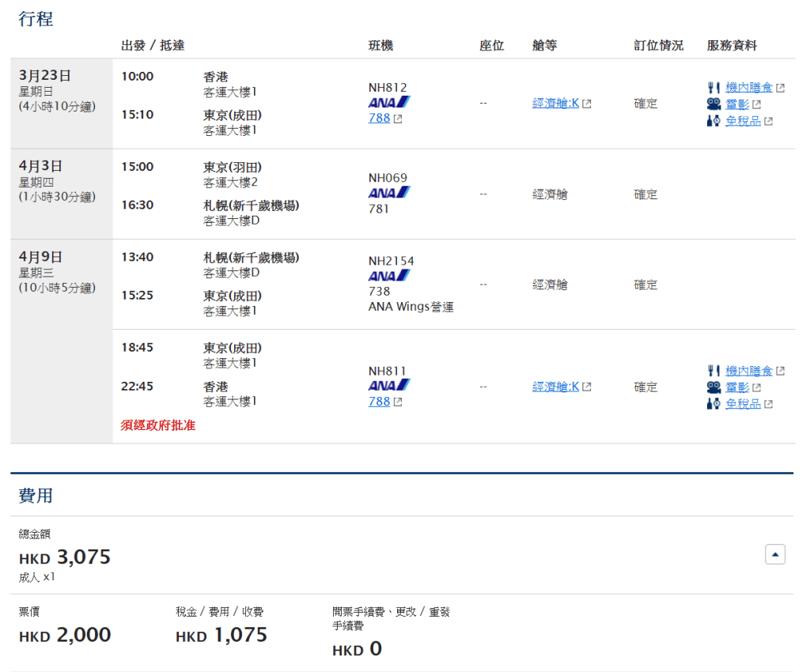Collapse the 費用 total amount section arrow
The height and width of the screenshot is (672, 810).
775,555
